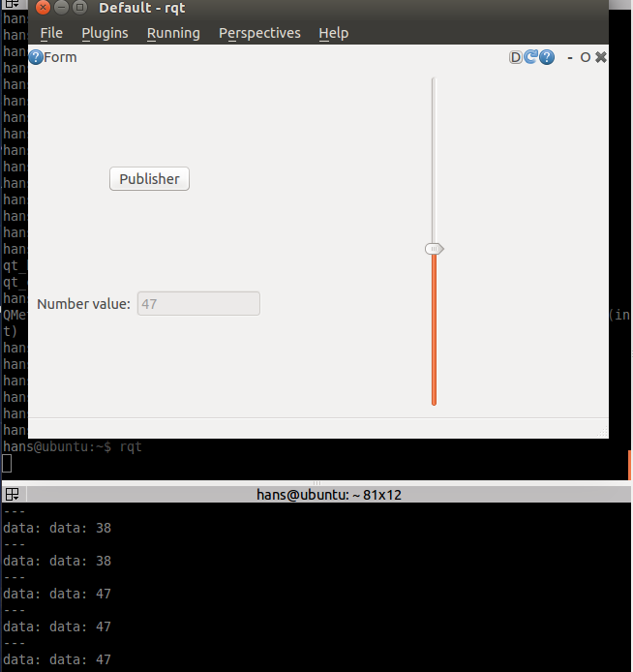Open the Plugins menu
The width and height of the screenshot is (633, 672).
105,33
